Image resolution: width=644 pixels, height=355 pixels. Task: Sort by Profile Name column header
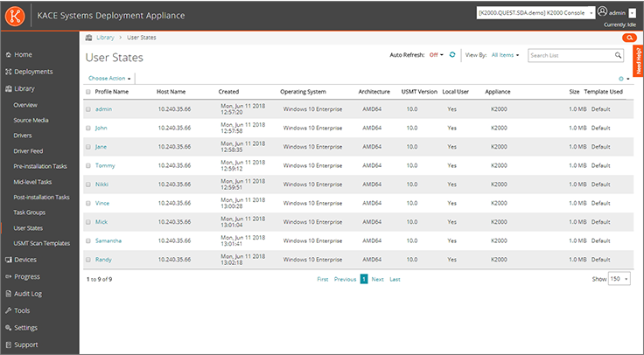tap(112, 92)
